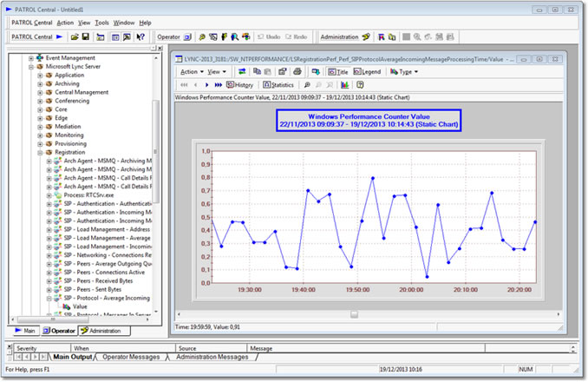Click the open folder icon in main toolbar
Image resolution: width=588 pixels, height=382 pixels.
(75, 37)
